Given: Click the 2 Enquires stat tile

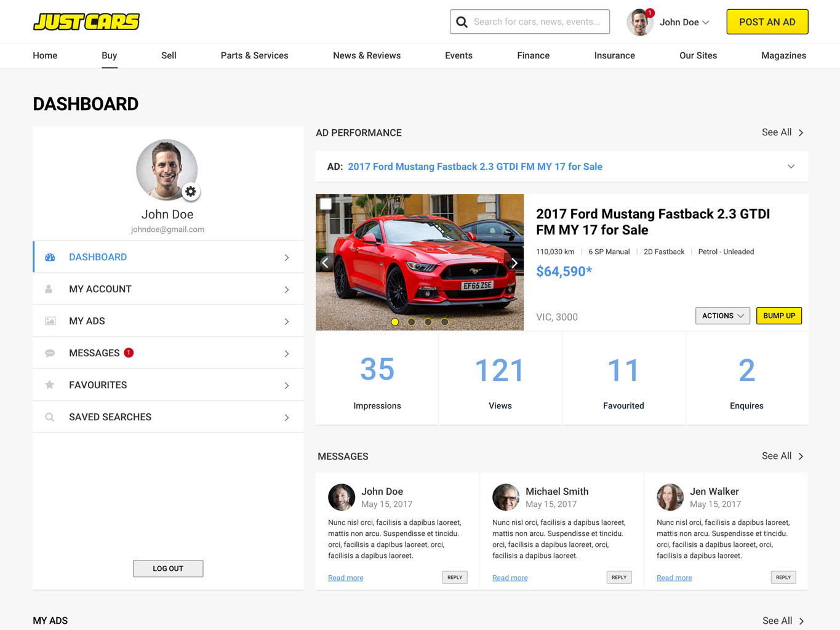Looking at the screenshot, I should click(x=746, y=378).
